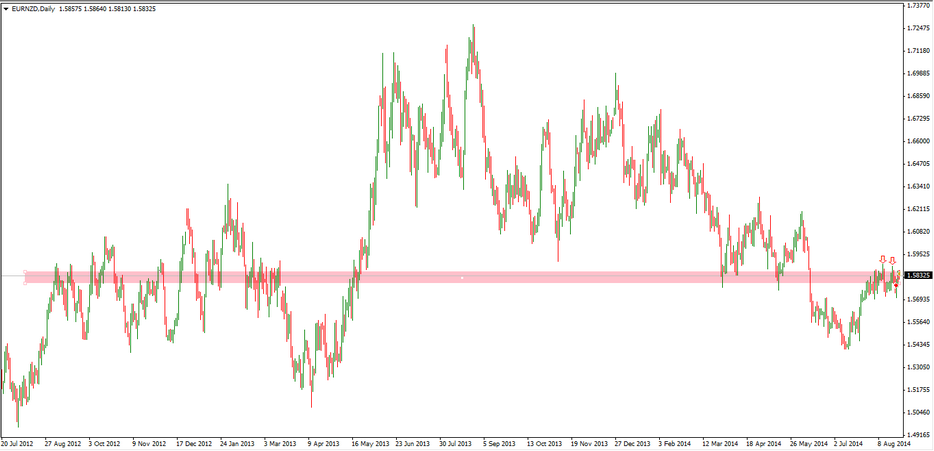Click the dropdown triangle beside EURNZD,Daily
The width and height of the screenshot is (934, 451).
(7, 8)
